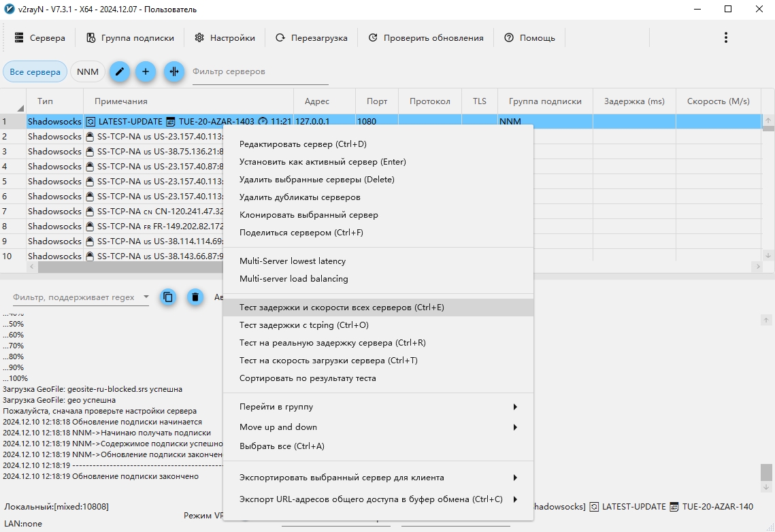The width and height of the screenshot is (775, 532).
Task: Choose Multi-server load balancing
Action: tap(378, 279)
